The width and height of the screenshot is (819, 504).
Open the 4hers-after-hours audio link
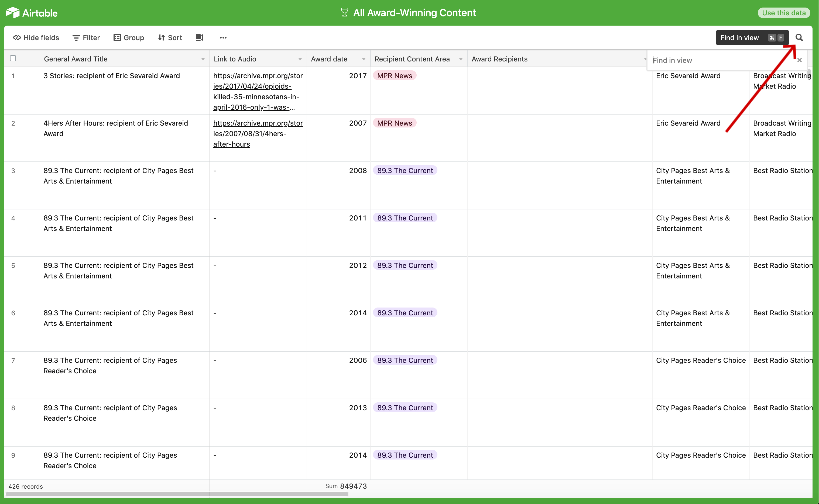(x=258, y=134)
